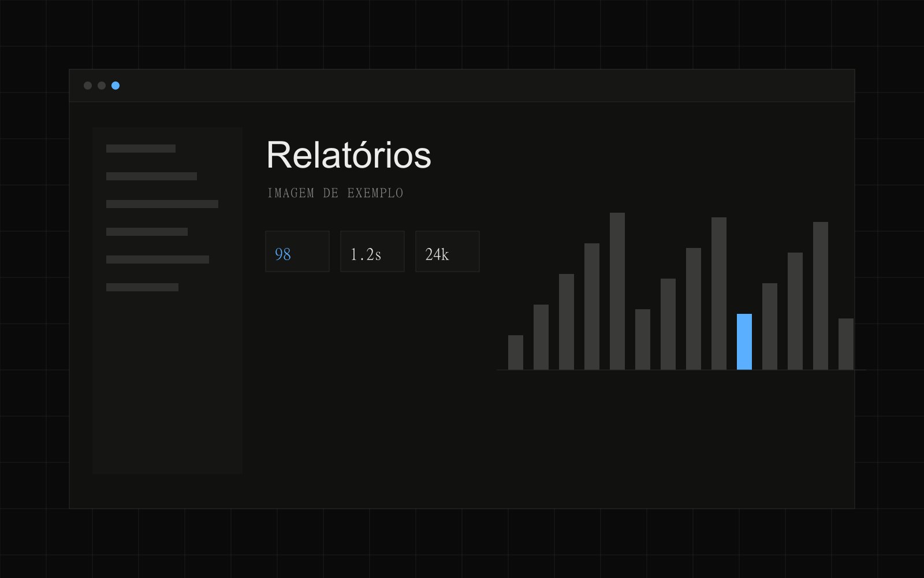The height and width of the screenshot is (578, 924).
Task: Click the Relatórios heading
Action: (349, 155)
